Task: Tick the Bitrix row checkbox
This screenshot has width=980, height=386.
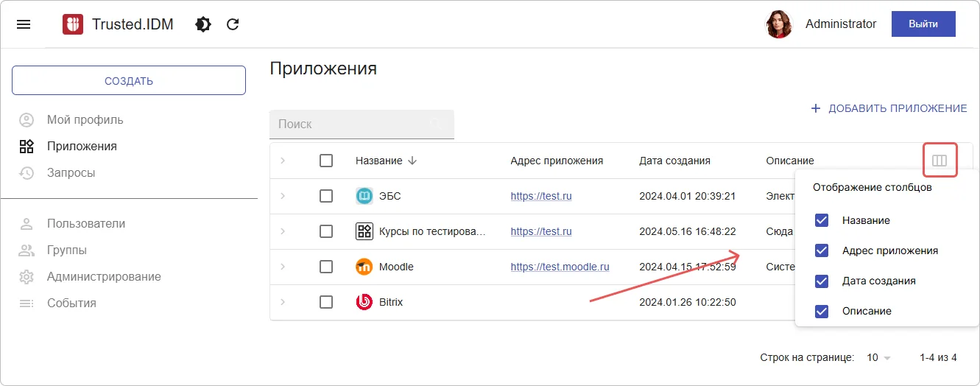Action: coord(326,302)
